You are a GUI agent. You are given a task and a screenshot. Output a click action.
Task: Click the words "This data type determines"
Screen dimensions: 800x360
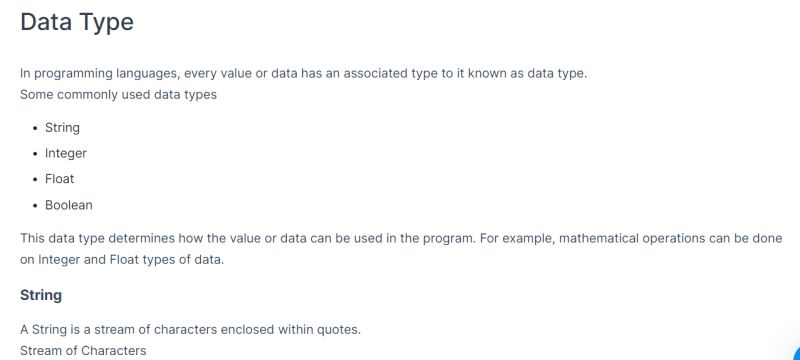point(97,239)
